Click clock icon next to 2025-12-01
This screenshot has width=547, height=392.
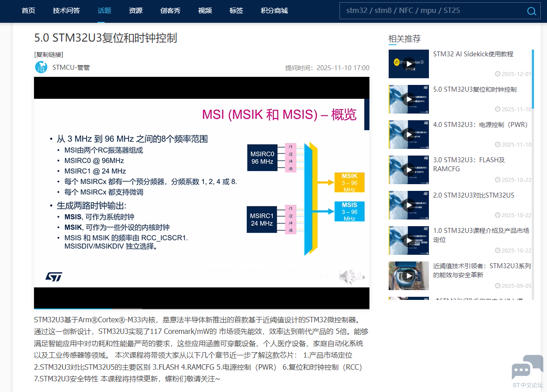click(498, 74)
